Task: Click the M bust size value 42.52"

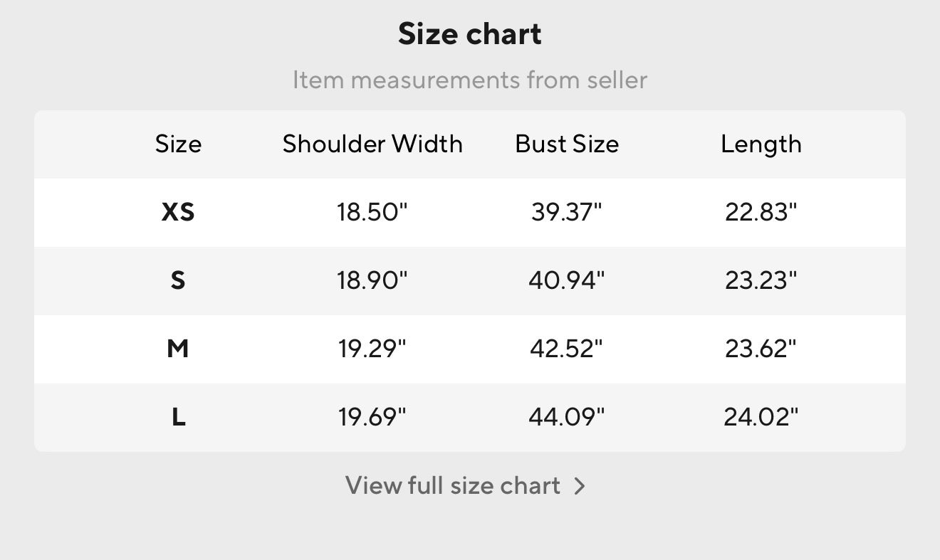Action: (567, 349)
